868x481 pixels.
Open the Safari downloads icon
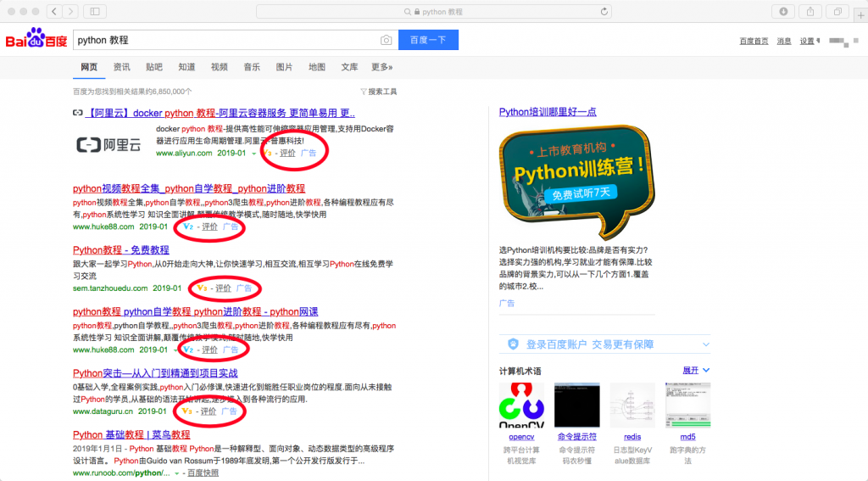pyautogui.click(x=782, y=11)
